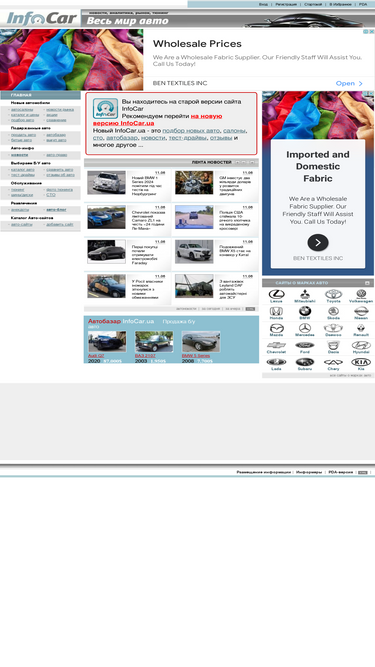Select the Вход item in the top menu
Image resolution: width=375 pixels, height=667 pixels.
(263, 4)
